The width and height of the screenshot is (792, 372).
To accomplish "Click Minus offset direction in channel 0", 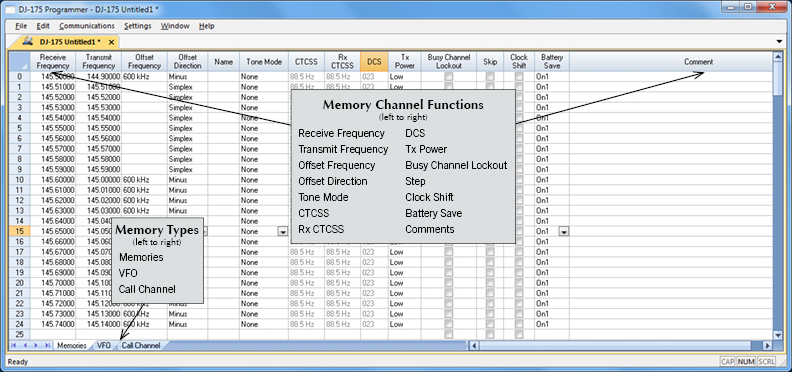I will click(x=187, y=77).
